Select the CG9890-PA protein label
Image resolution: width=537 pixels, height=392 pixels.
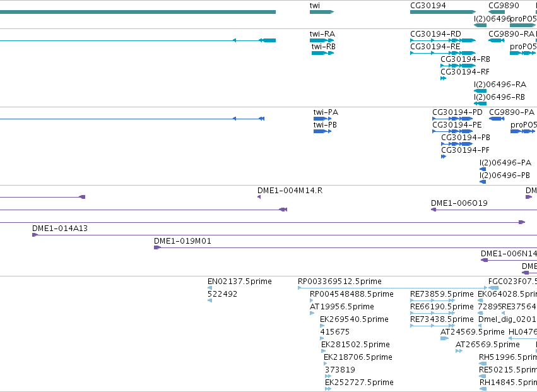point(512,112)
